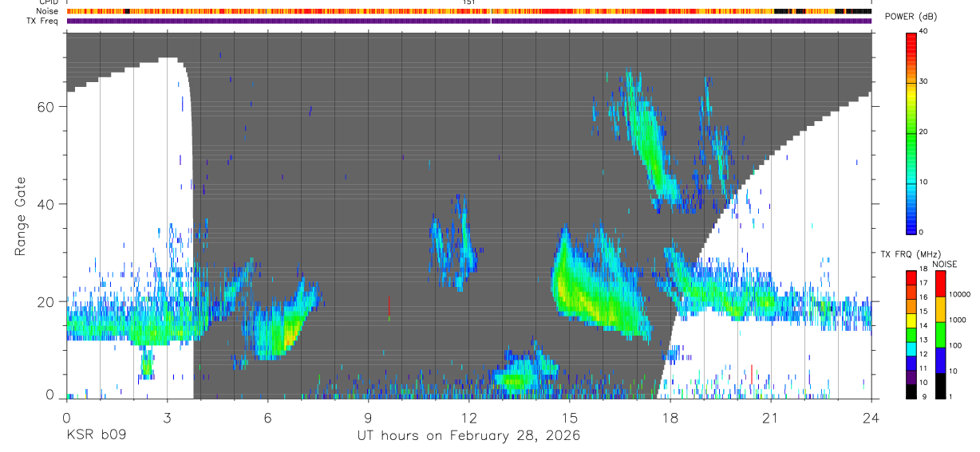Click the green segment of NOISE legend
Viewport: 980px width, 452px height.
(940, 334)
